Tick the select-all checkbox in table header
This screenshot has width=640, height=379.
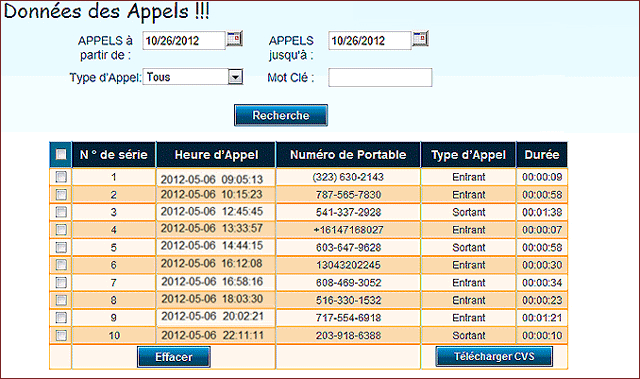[x=61, y=154]
